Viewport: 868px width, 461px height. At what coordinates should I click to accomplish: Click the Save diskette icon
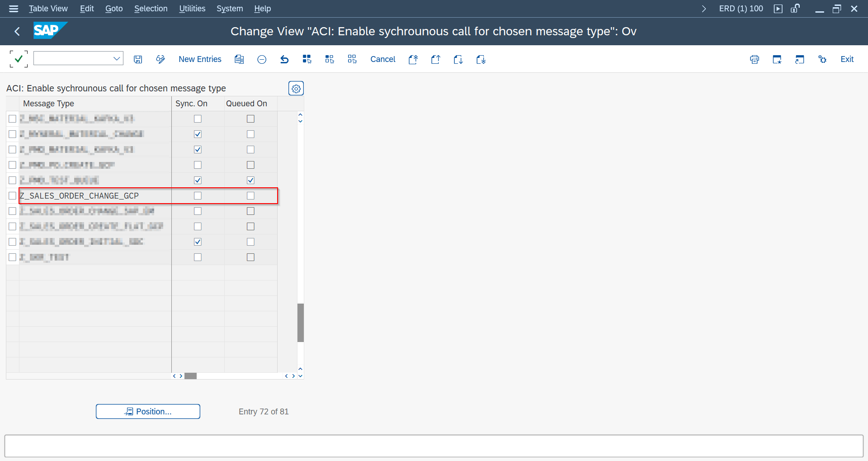pos(138,59)
